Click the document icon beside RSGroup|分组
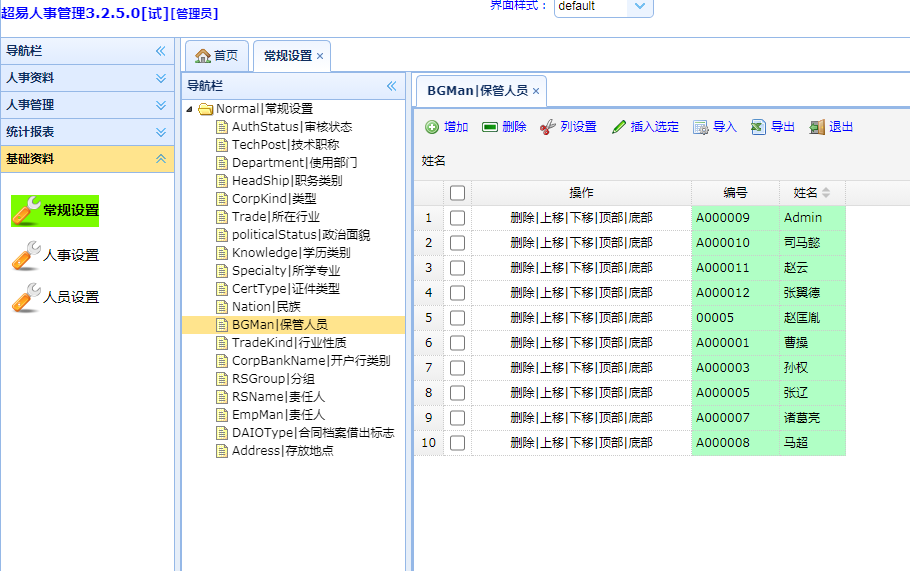 [x=222, y=379]
